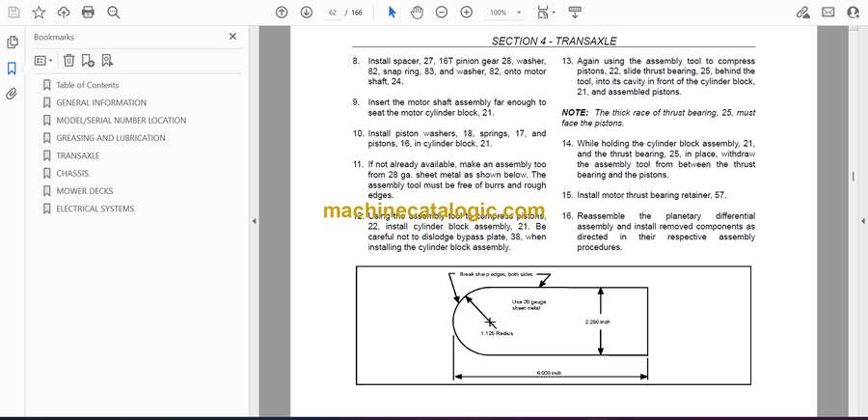Viewport: 868px width, 420px height.
Task: Open page thumbnails panel icon
Action: click(12, 42)
